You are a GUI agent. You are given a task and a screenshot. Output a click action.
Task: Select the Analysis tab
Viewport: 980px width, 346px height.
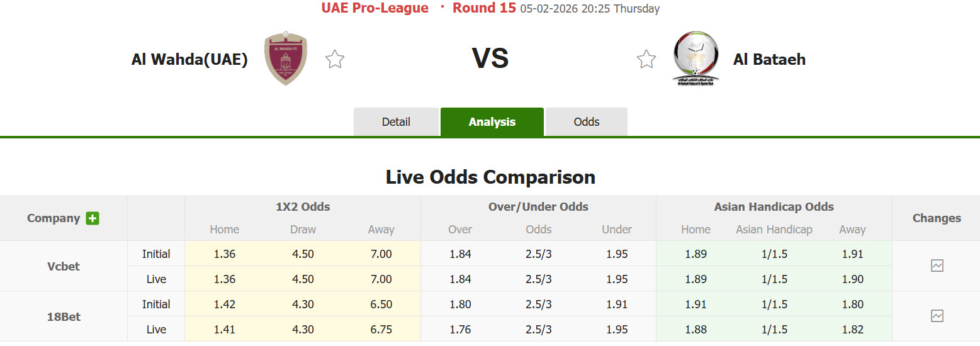pos(492,122)
